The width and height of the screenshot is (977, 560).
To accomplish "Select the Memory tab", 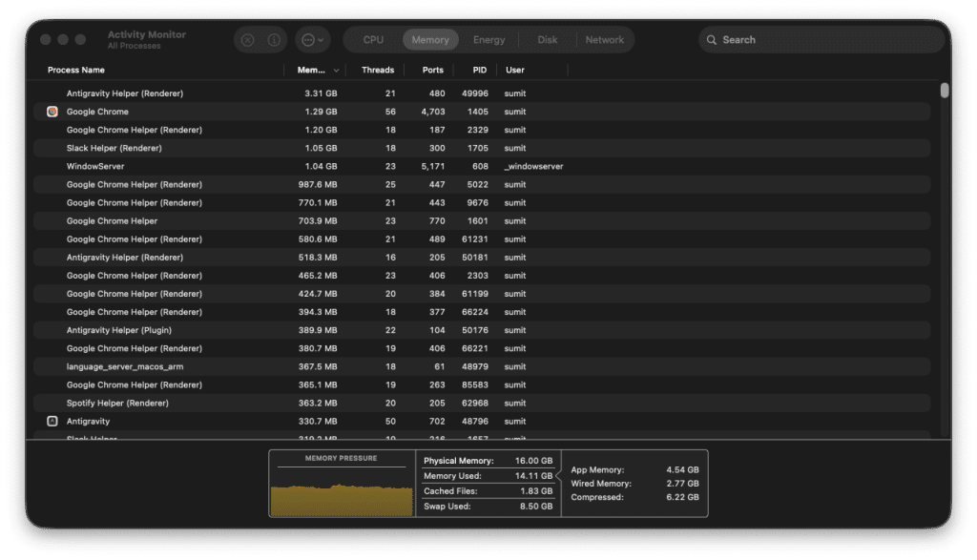I will point(430,40).
